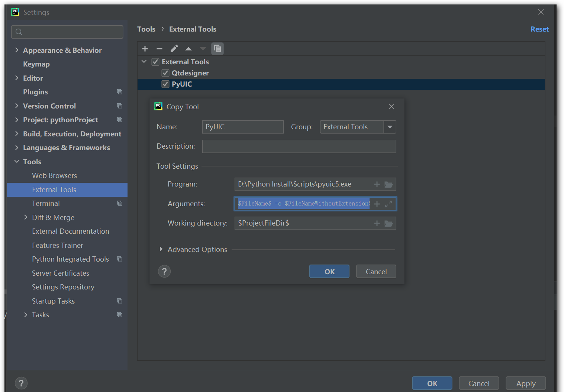Cancel the Copy Tool dialog
The width and height of the screenshot is (564, 392).
[x=376, y=271]
